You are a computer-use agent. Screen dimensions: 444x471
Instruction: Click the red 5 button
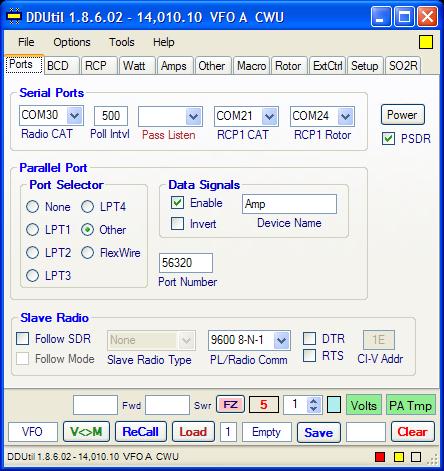point(264,405)
